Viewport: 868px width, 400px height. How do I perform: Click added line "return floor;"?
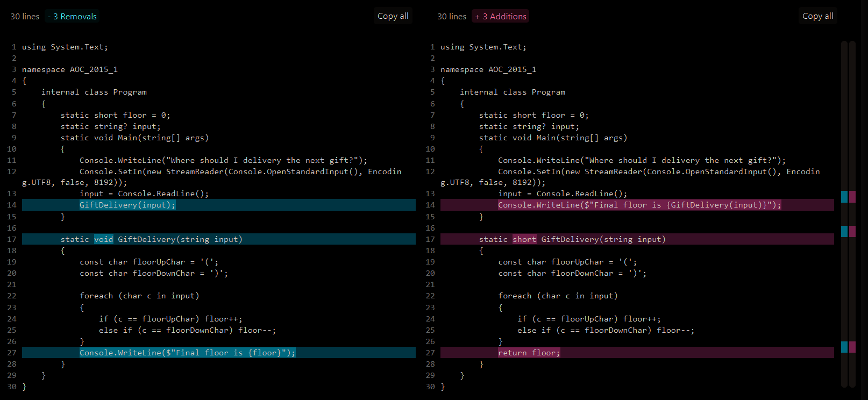click(637, 353)
